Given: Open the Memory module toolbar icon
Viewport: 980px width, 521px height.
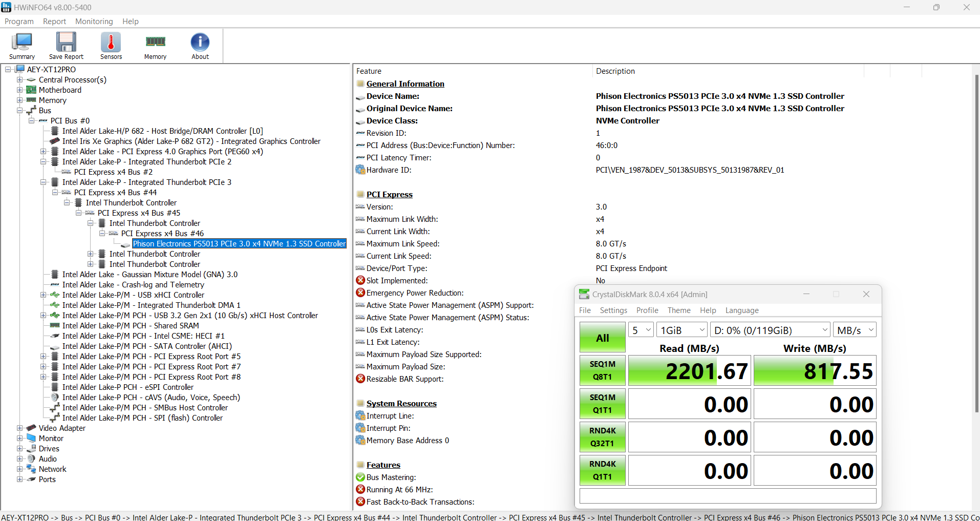Looking at the screenshot, I should [x=155, y=42].
